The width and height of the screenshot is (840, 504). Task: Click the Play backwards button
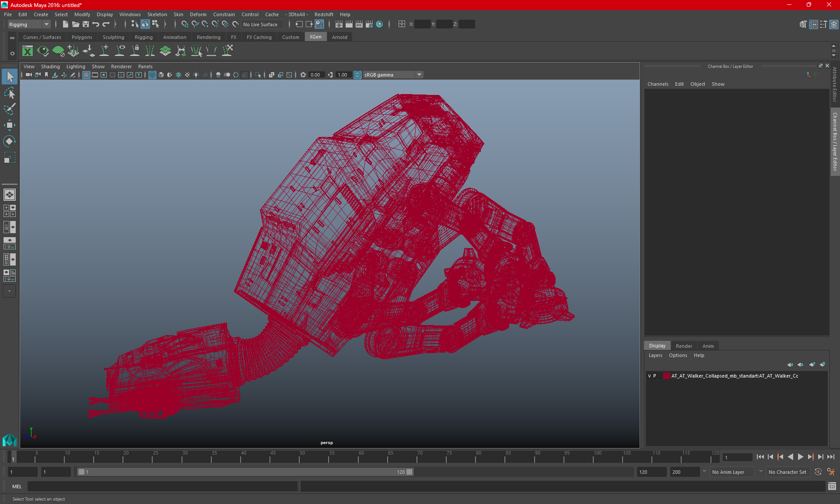click(x=791, y=457)
